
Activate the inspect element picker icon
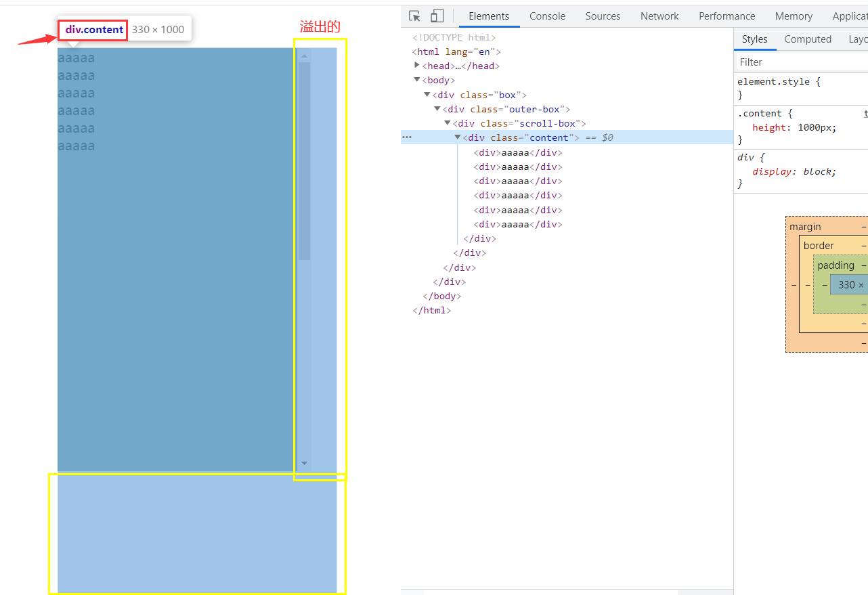pyautogui.click(x=415, y=16)
